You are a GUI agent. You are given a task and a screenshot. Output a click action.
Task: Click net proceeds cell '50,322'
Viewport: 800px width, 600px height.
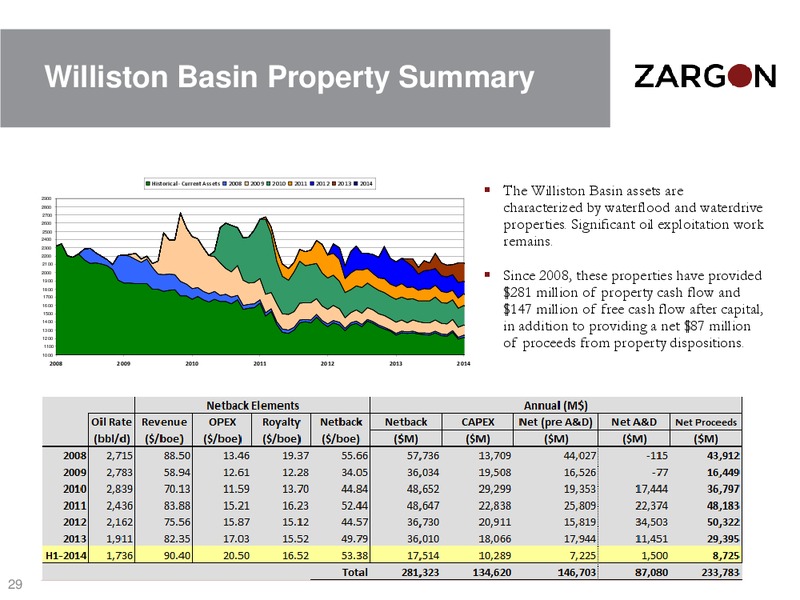(723, 522)
